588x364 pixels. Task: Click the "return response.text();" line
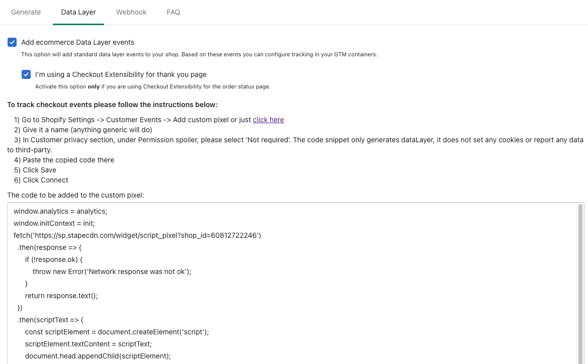click(61, 296)
